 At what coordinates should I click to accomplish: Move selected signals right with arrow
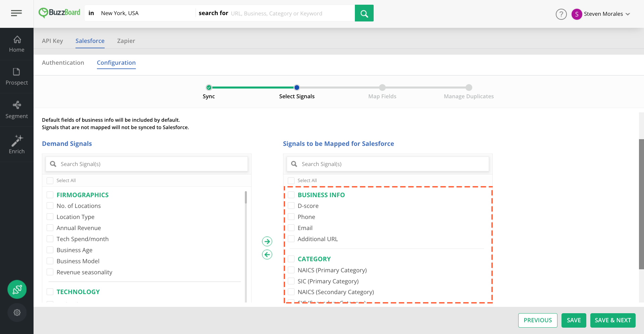coord(267,241)
